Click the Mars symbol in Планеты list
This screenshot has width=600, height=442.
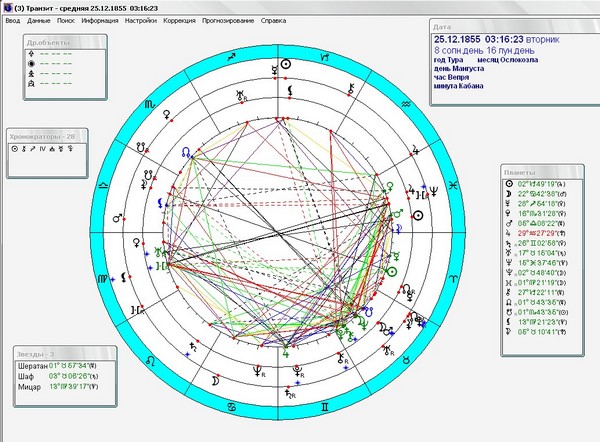coord(509,223)
